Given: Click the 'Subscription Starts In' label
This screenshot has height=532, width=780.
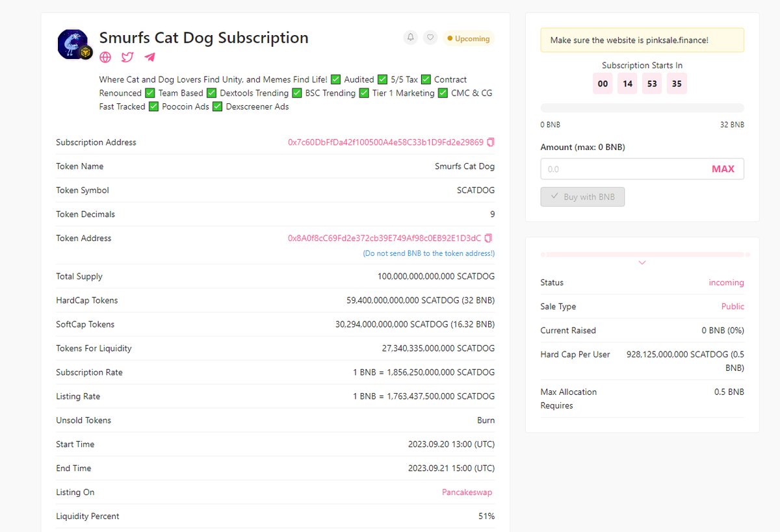Looking at the screenshot, I should point(642,66).
